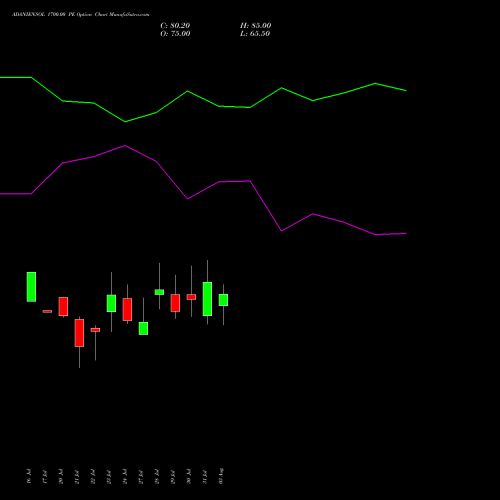Select the tall green candle for 16 Jul
Viewport: 500px width, 500px height.
tap(31, 287)
